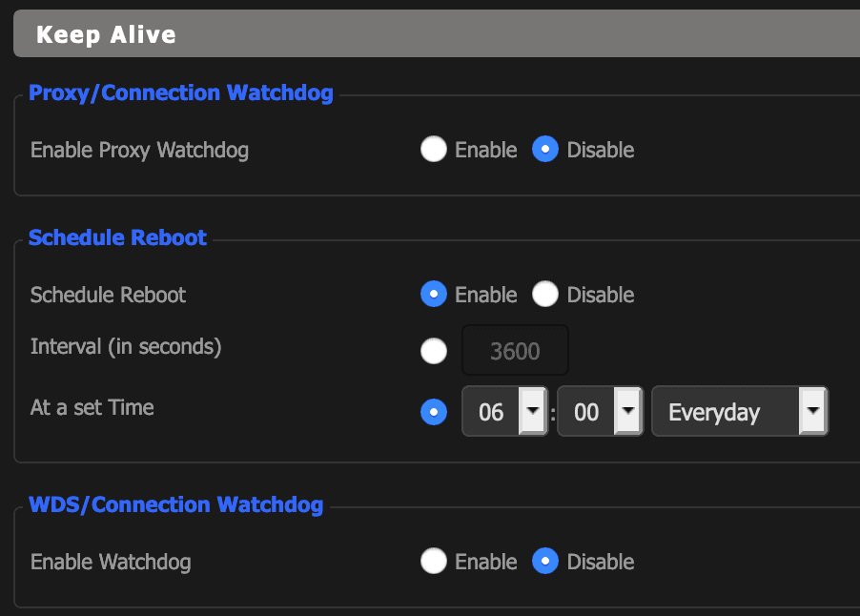Viewport: 860px width, 616px height.
Task: Select Disable for Enable Proxy Watchdog
Action: (x=545, y=149)
